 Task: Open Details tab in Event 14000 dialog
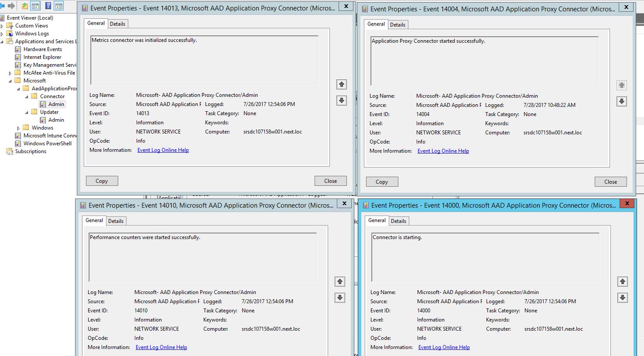(x=398, y=221)
